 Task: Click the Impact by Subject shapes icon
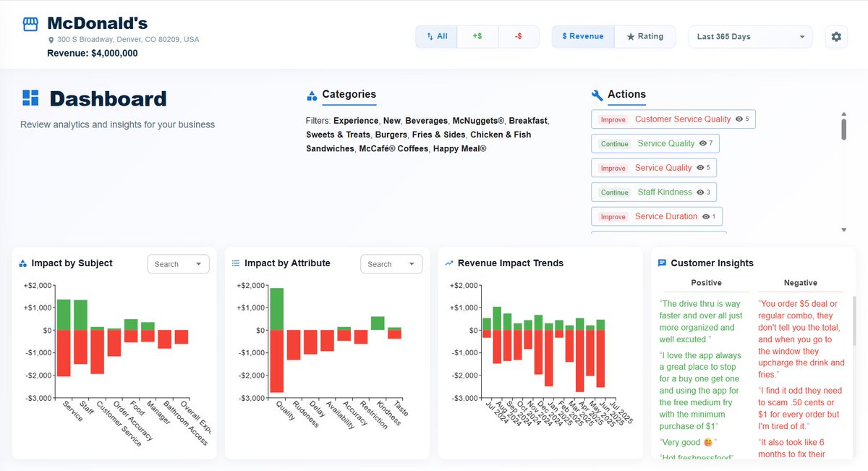pyautogui.click(x=22, y=263)
